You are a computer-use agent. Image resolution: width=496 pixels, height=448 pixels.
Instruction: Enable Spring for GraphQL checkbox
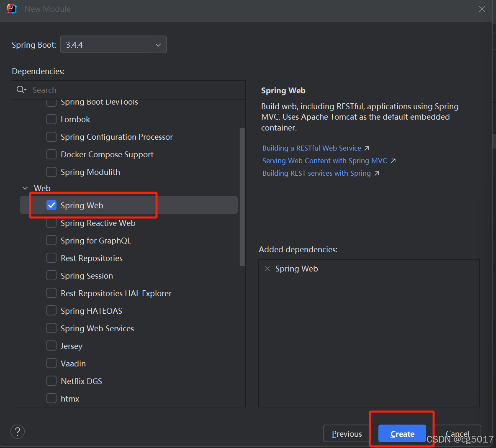[x=51, y=240]
